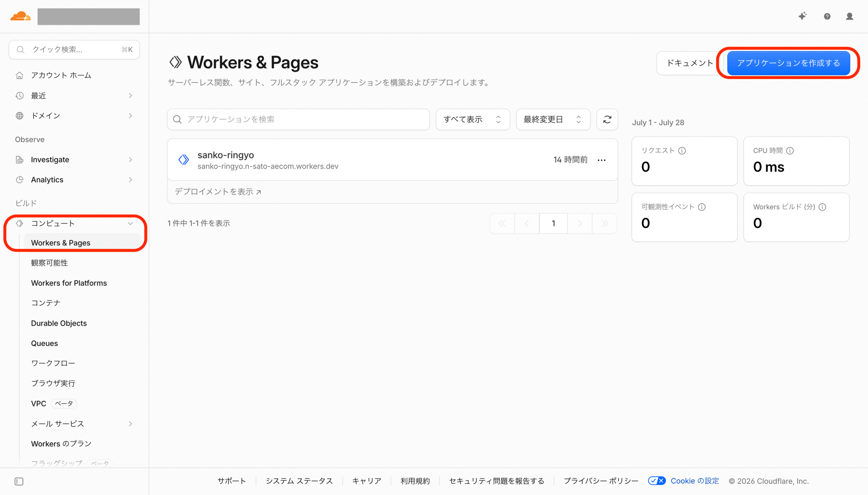Click the サポート footer link
The image size is (868, 495).
[232, 481]
